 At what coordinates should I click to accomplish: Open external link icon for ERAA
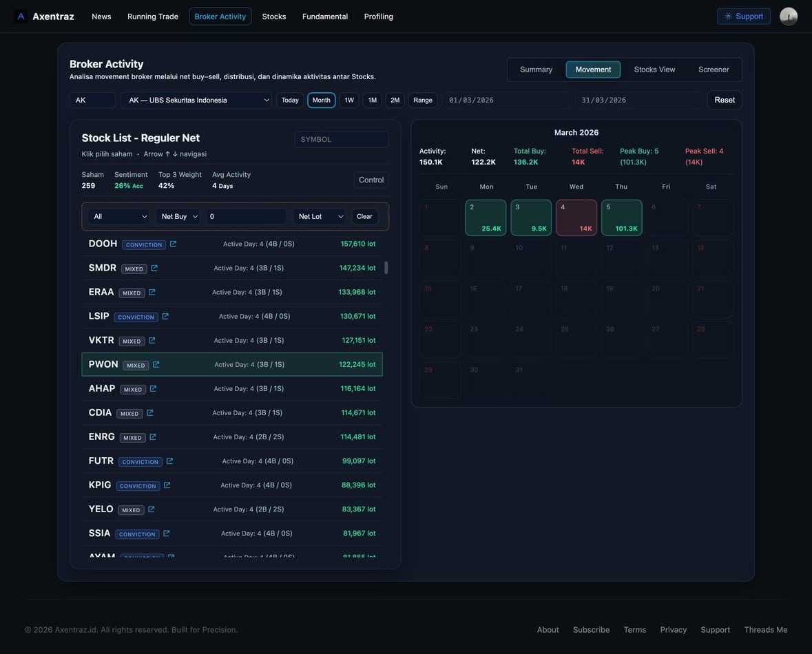click(x=152, y=292)
